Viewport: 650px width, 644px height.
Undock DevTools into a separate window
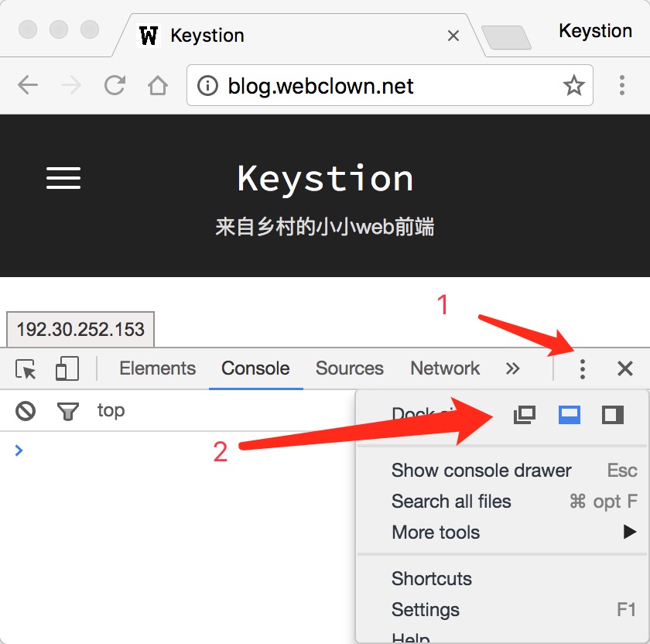click(525, 415)
